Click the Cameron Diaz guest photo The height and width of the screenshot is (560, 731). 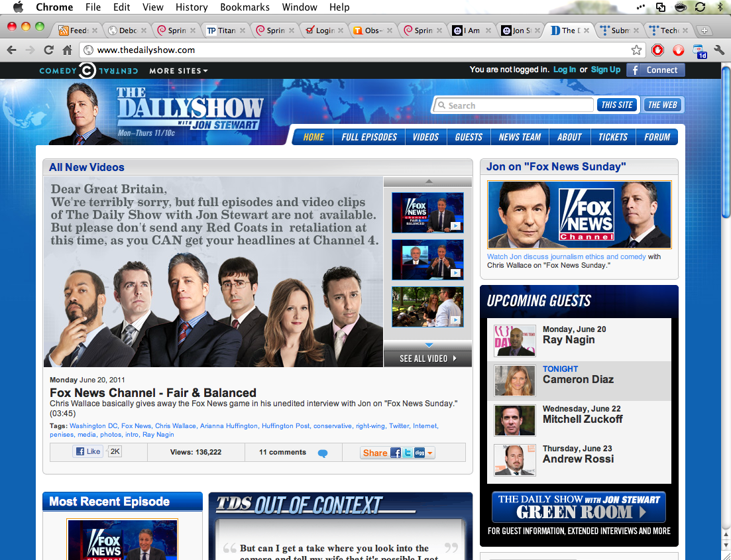click(x=515, y=380)
